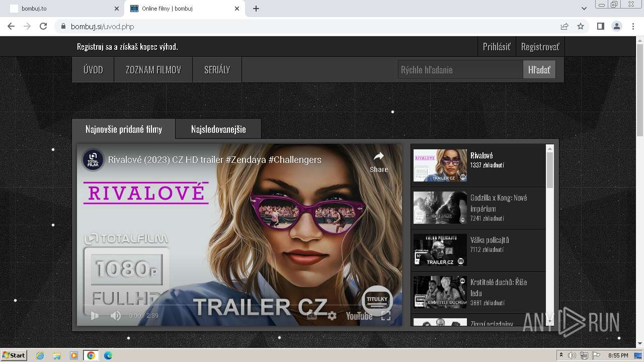
Task: Click the Prihlásiť login link
Action: 497,47
